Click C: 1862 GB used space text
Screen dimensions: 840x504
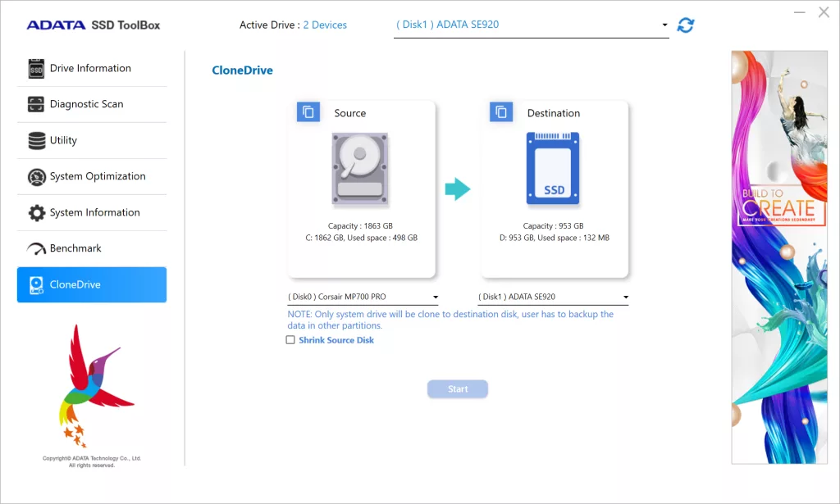point(361,238)
